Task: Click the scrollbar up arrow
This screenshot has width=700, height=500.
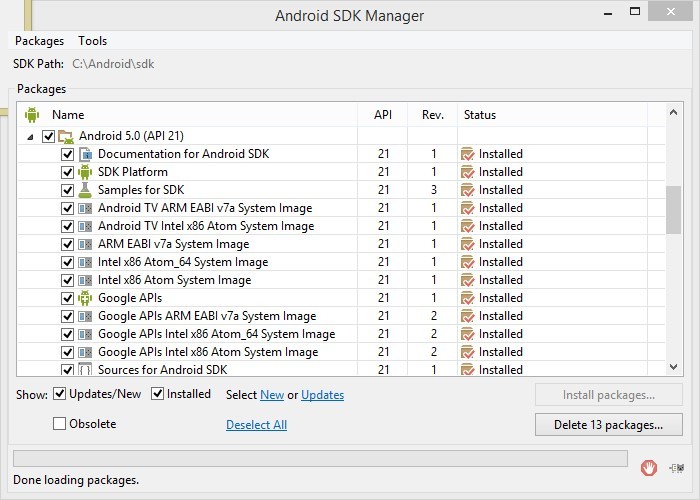Action: (673, 112)
